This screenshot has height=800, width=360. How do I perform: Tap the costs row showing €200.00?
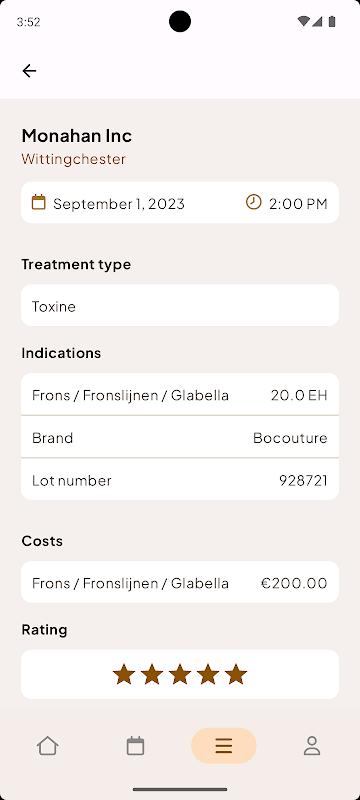click(x=180, y=582)
